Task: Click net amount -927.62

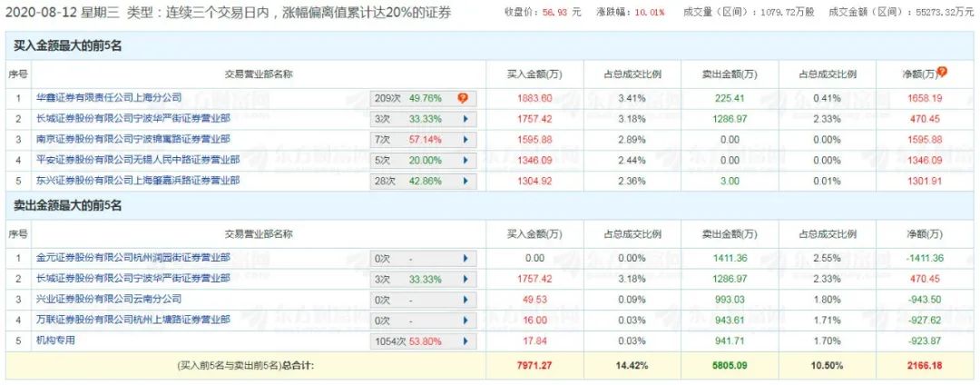Action: (x=925, y=321)
